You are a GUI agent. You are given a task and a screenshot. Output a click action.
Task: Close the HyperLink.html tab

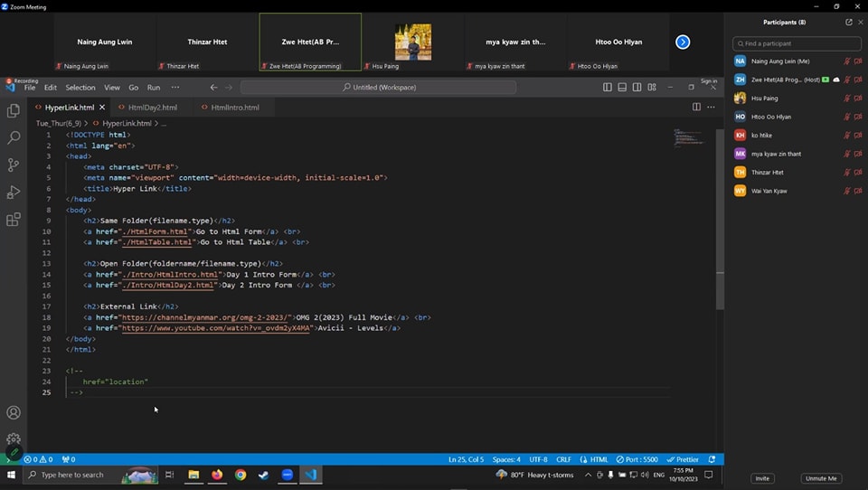point(102,108)
